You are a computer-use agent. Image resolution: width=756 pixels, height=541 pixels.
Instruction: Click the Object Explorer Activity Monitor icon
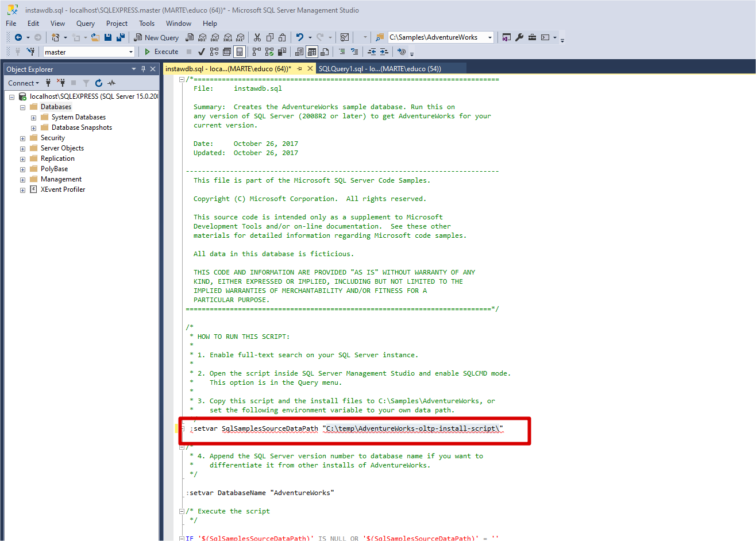[111, 83]
